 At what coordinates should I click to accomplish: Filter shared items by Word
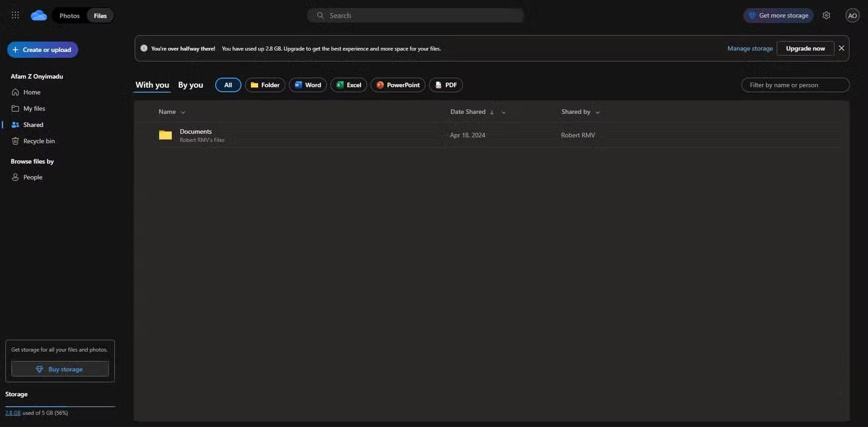click(308, 85)
